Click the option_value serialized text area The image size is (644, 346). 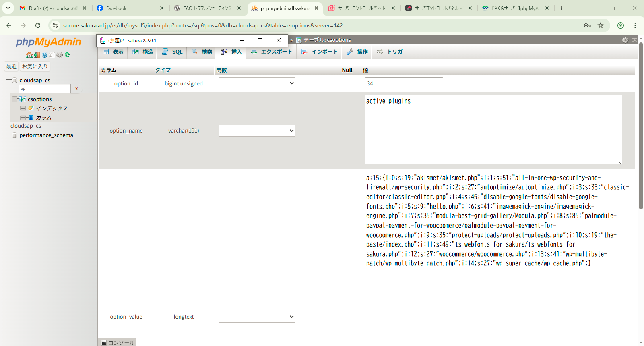(498, 259)
